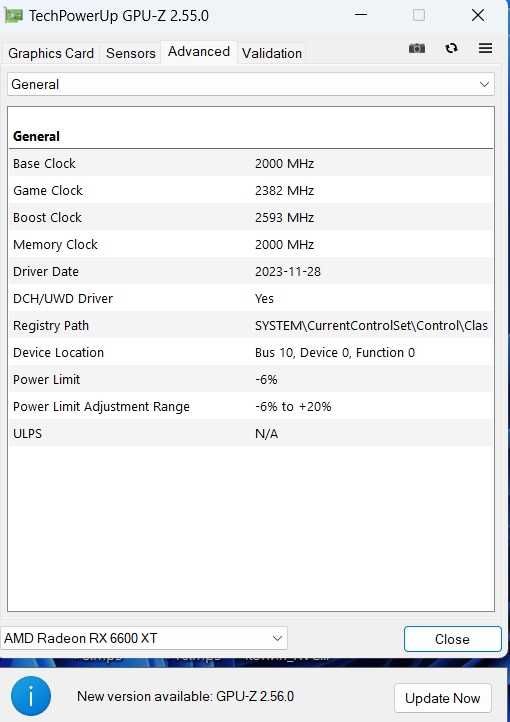Open the hamburger menu icon
Viewport: 510px width, 722px height.
click(486, 48)
